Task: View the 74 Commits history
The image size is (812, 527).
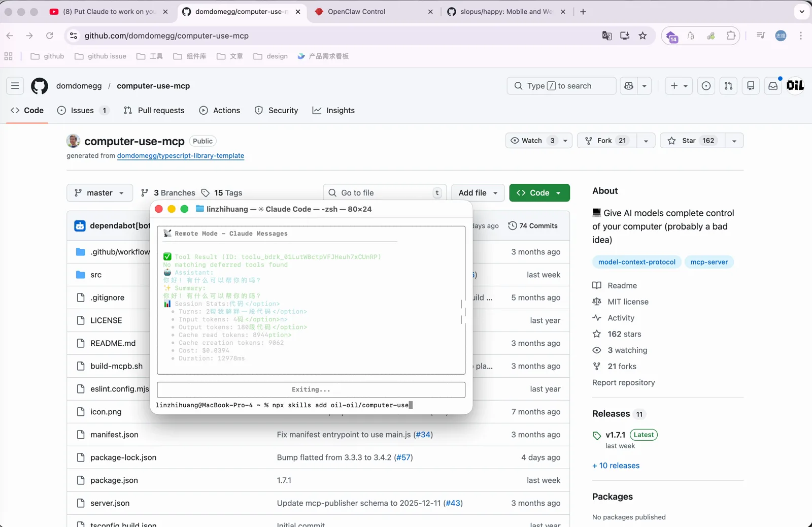Action: [533, 226]
